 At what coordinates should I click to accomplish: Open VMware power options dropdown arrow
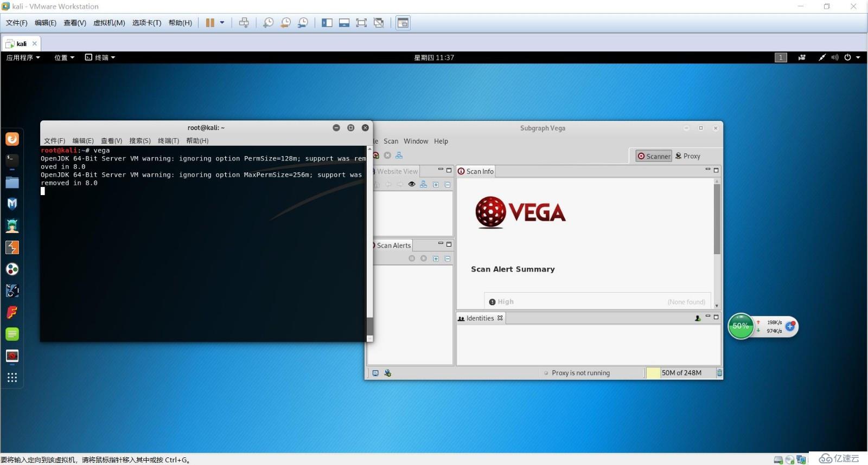point(222,23)
